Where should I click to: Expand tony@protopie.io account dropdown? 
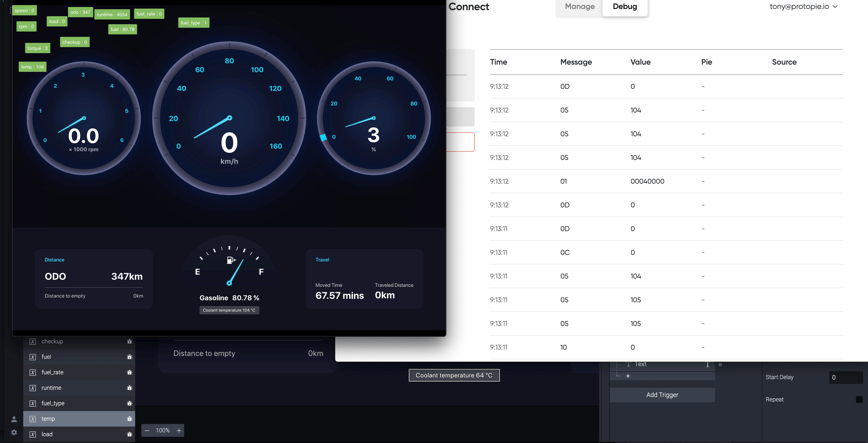tap(803, 6)
